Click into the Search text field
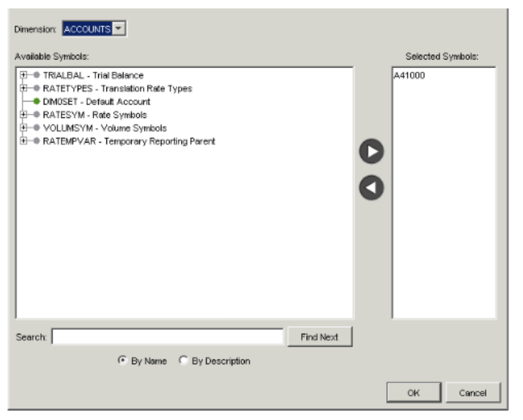Image resolution: width=523 pixels, height=420 pixels. pos(167,337)
